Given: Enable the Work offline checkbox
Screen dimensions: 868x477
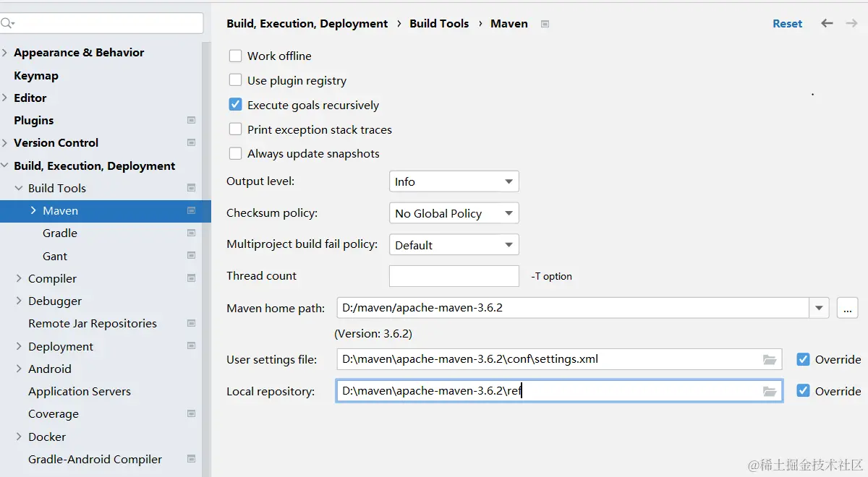Looking at the screenshot, I should pos(235,56).
